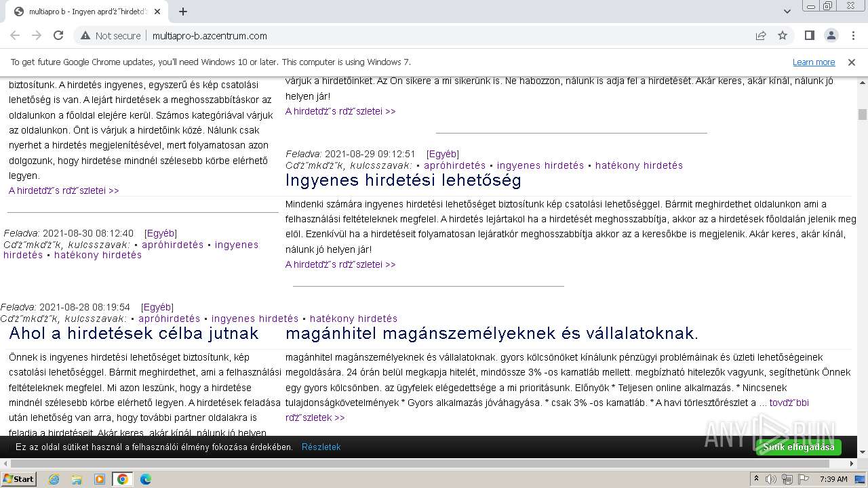Open ingyenes hirdetés keyword on 2021-08-28 ad

(x=255, y=319)
